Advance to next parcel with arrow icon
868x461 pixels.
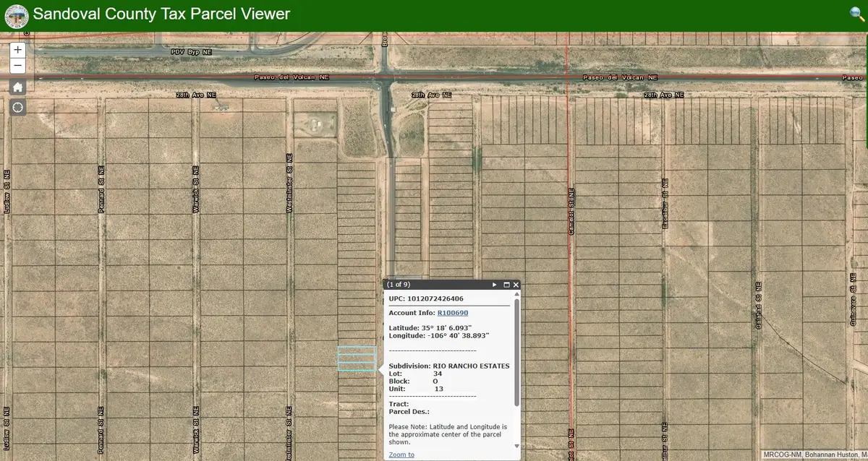click(x=494, y=285)
